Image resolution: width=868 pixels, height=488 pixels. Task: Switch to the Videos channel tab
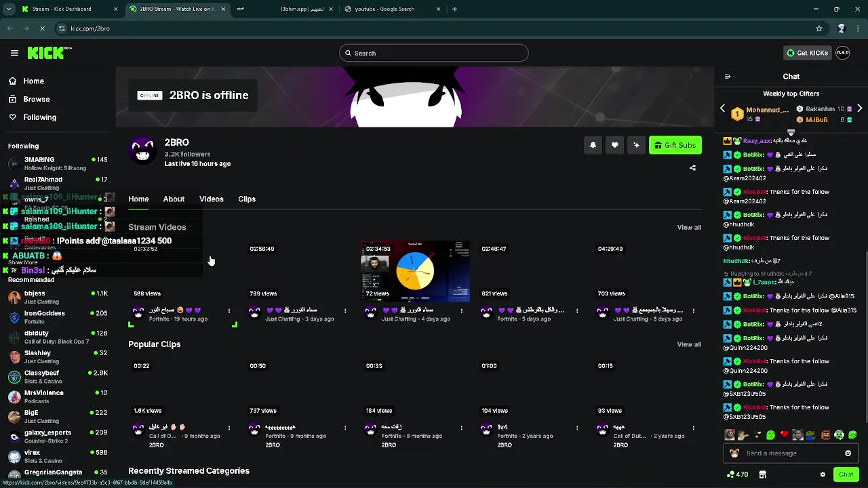tap(212, 199)
